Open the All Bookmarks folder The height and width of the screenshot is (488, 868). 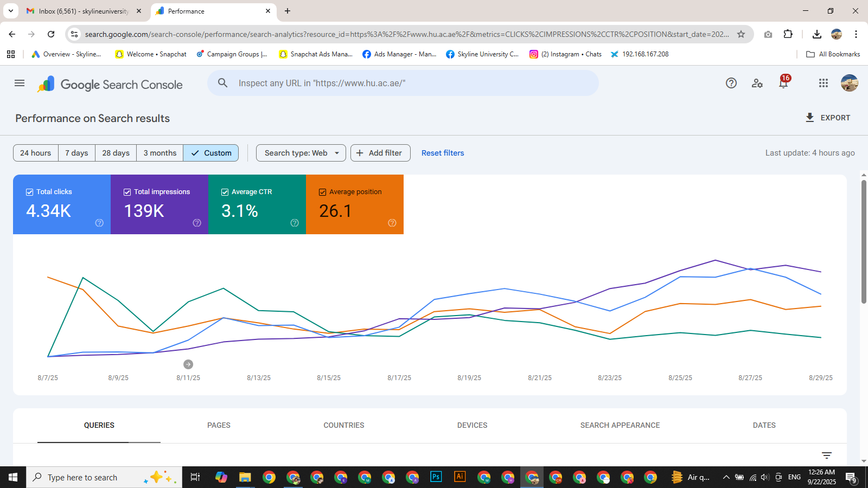(833, 54)
